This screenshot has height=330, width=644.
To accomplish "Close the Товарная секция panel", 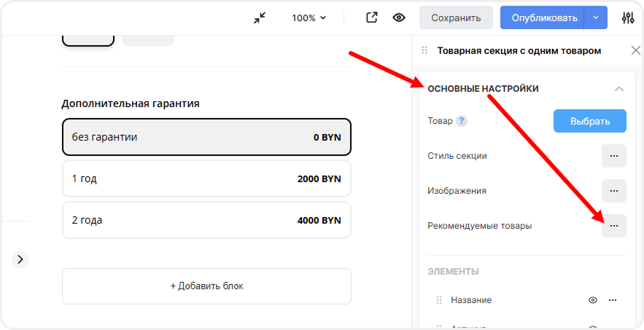I will click(x=635, y=51).
